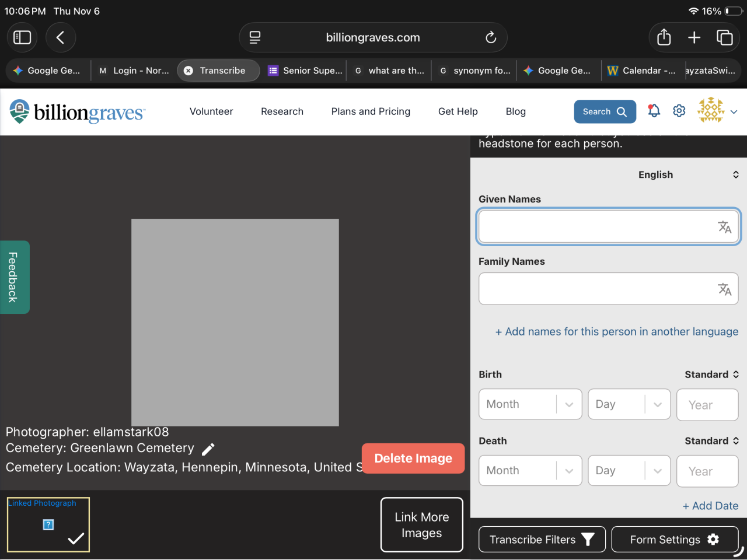The width and height of the screenshot is (747, 560).
Task: Open the Birth Day dropdown
Action: [x=629, y=404]
